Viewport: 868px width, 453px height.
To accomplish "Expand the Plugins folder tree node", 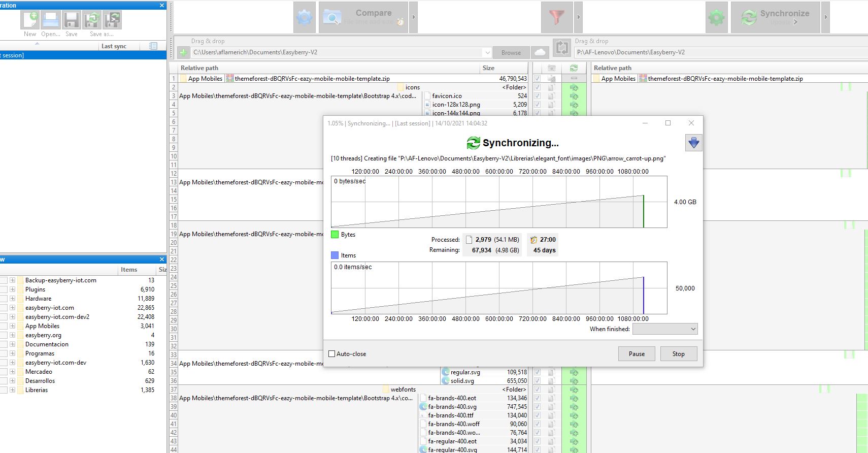I will (12, 289).
